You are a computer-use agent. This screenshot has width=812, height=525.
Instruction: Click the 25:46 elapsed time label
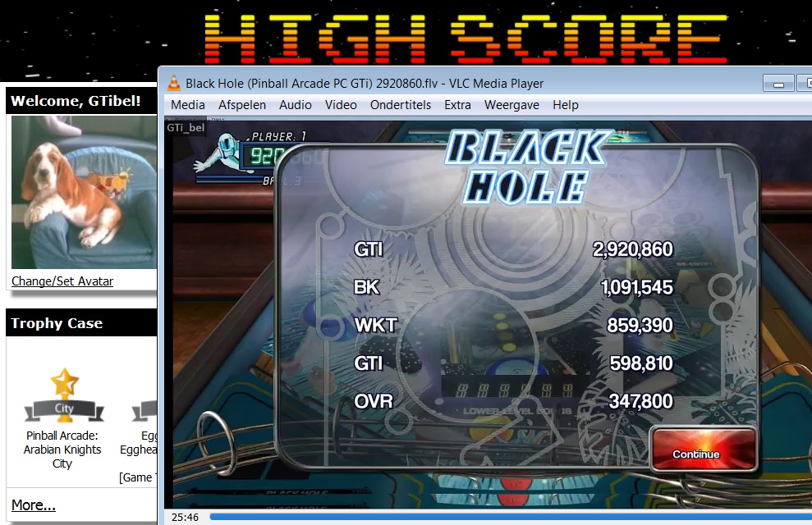(185, 518)
